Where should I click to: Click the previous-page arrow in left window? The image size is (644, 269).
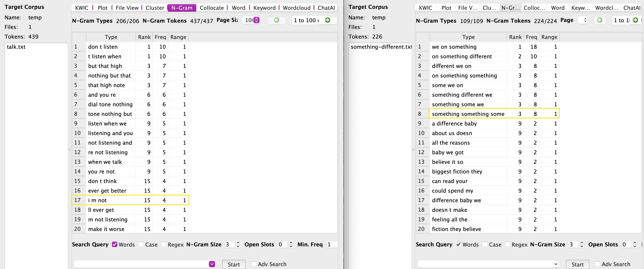277,20
